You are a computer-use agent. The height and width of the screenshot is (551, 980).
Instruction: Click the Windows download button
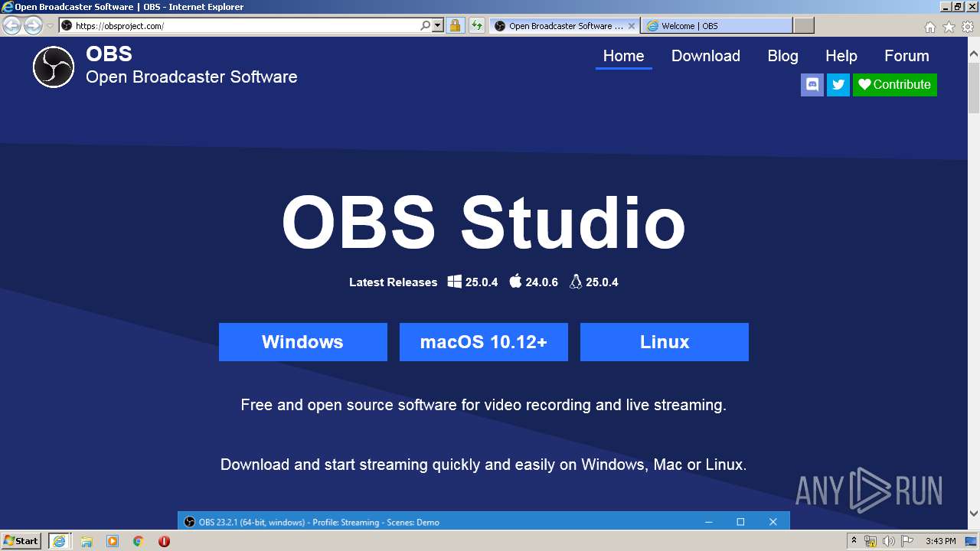click(x=302, y=342)
